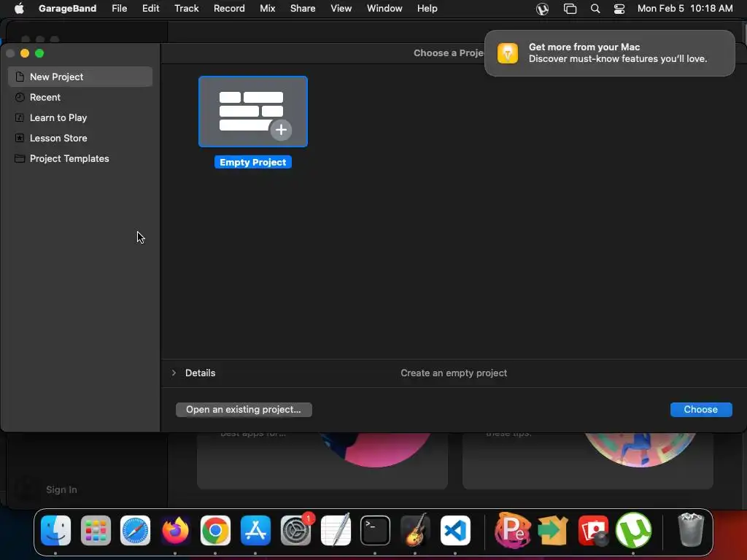Open Visual Studio Code from the Dock

(455, 530)
